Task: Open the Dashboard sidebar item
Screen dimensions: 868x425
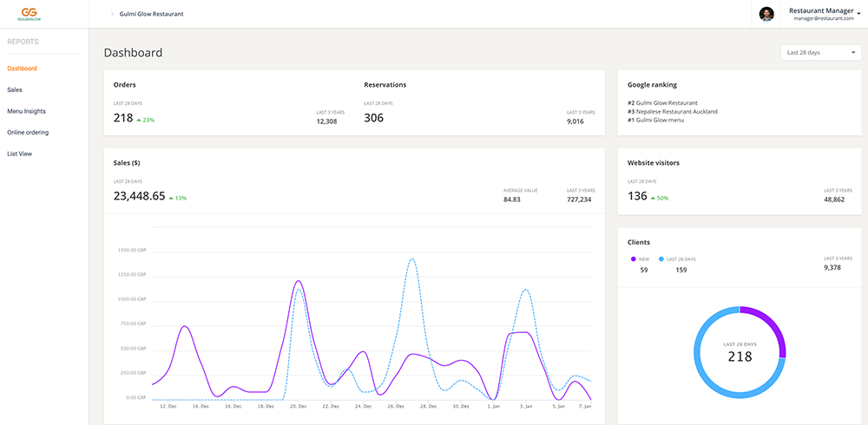Action: point(22,69)
